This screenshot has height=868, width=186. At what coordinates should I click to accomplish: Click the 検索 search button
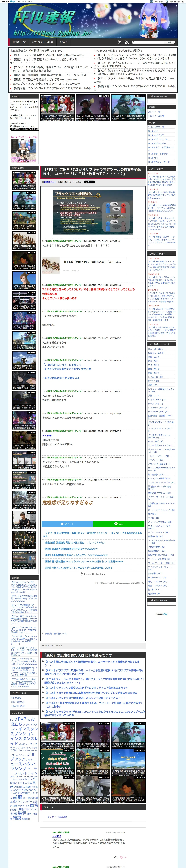pos(169,42)
